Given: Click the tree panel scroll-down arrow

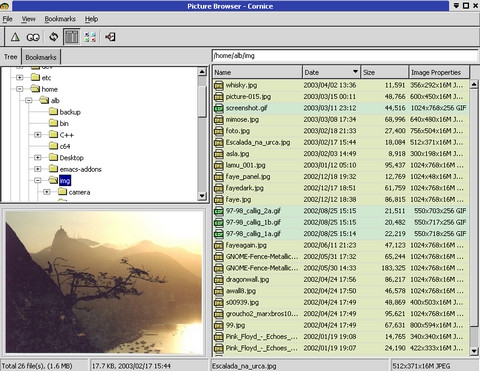Looking at the screenshot, I should coord(202,196).
